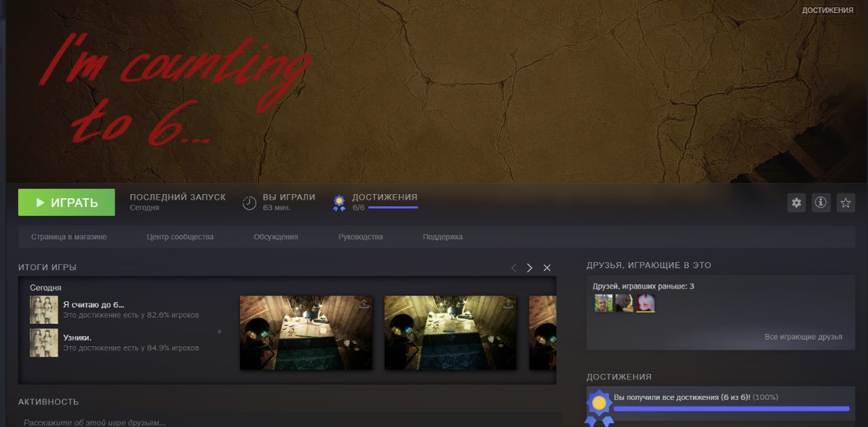Open game info icon
This screenshot has width=868, height=427.
(821, 202)
